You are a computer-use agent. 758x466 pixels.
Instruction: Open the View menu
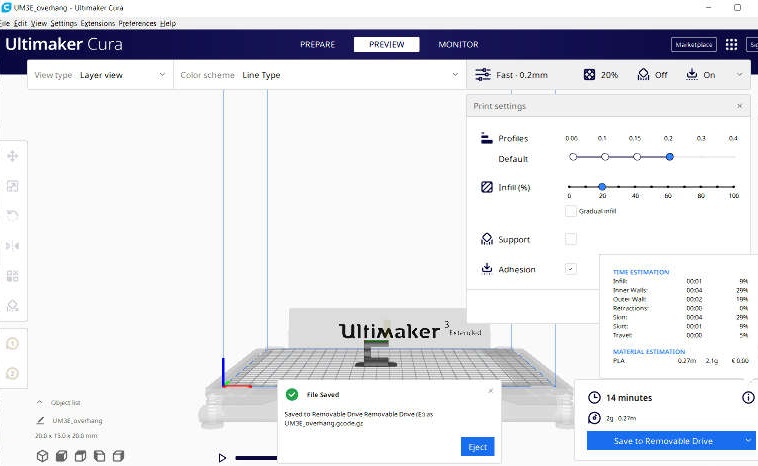click(39, 23)
